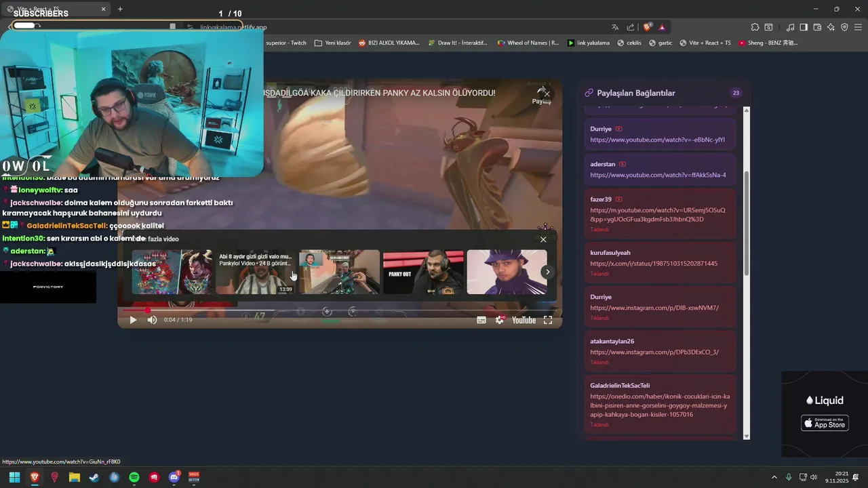Click the App Store download badge
Viewport: 868px width, 488px height.
(825, 423)
